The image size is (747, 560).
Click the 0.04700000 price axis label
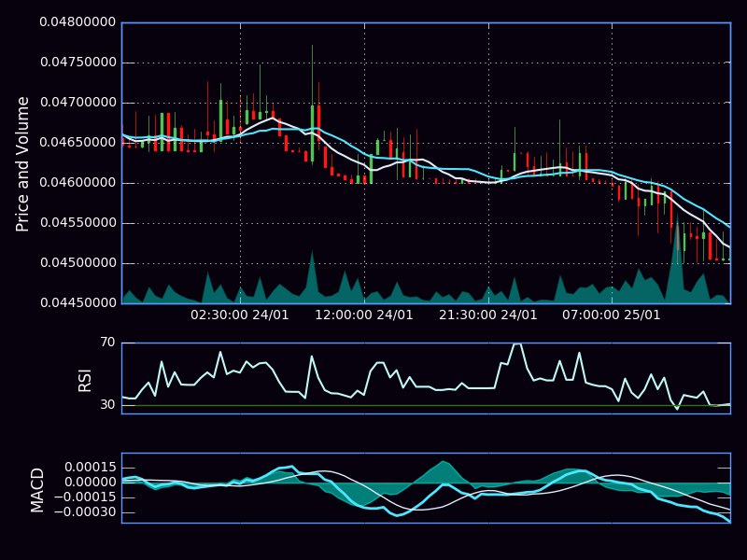(x=78, y=103)
